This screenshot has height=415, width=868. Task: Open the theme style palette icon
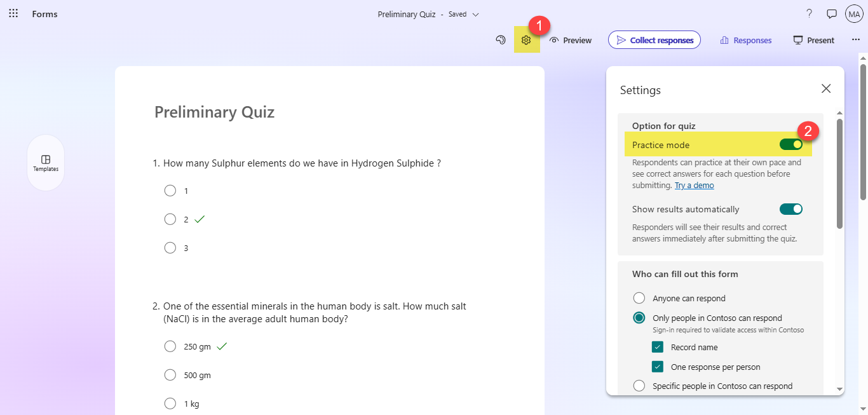point(501,40)
